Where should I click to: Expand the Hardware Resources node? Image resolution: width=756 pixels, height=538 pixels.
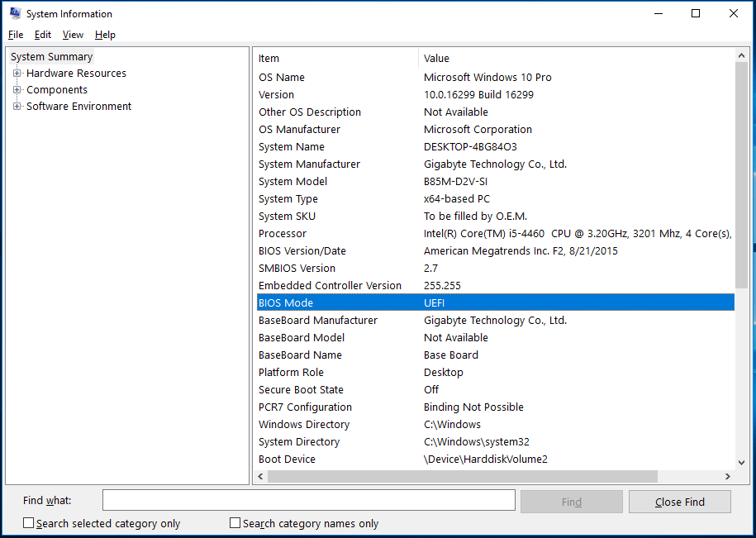coord(17,74)
